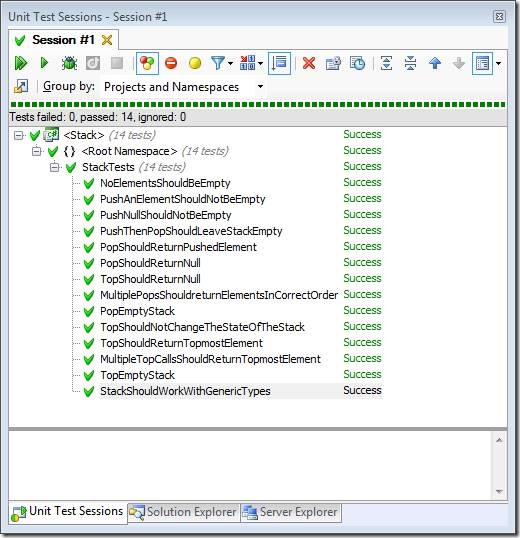The height and width of the screenshot is (538, 520).
Task: Toggle show all tests colored balls filter
Action: (147, 63)
